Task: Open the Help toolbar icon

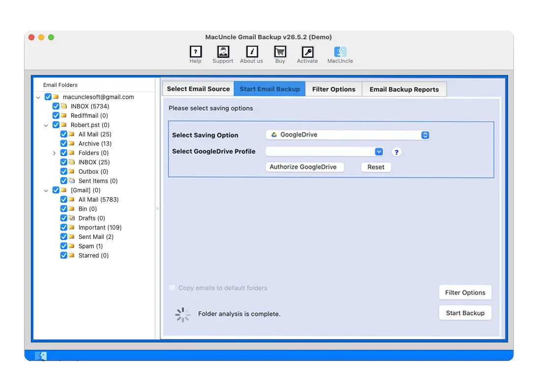Action: pyautogui.click(x=195, y=52)
